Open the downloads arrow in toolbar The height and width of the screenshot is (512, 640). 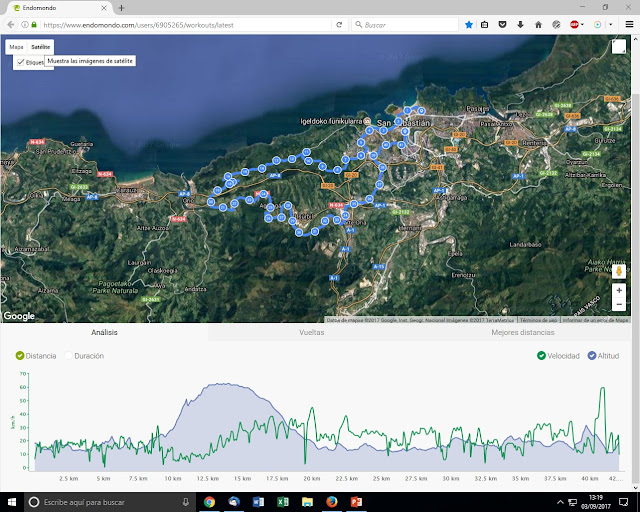(520, 25)
